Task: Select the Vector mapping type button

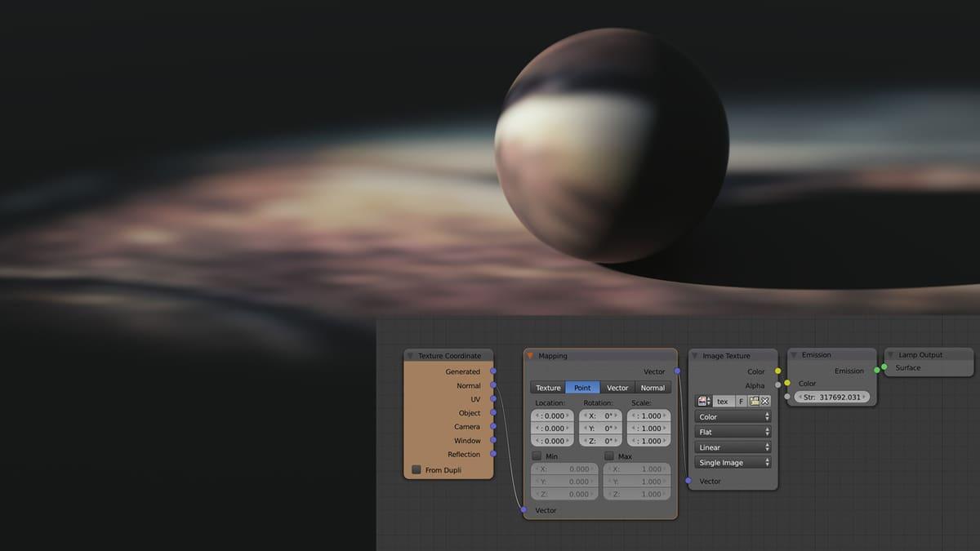Action: 617,388
